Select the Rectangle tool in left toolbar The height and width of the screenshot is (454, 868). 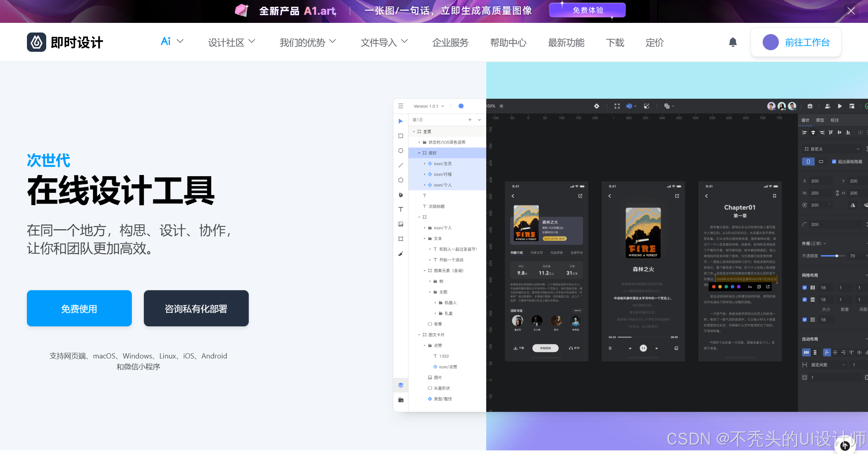[x=401, y=136]
